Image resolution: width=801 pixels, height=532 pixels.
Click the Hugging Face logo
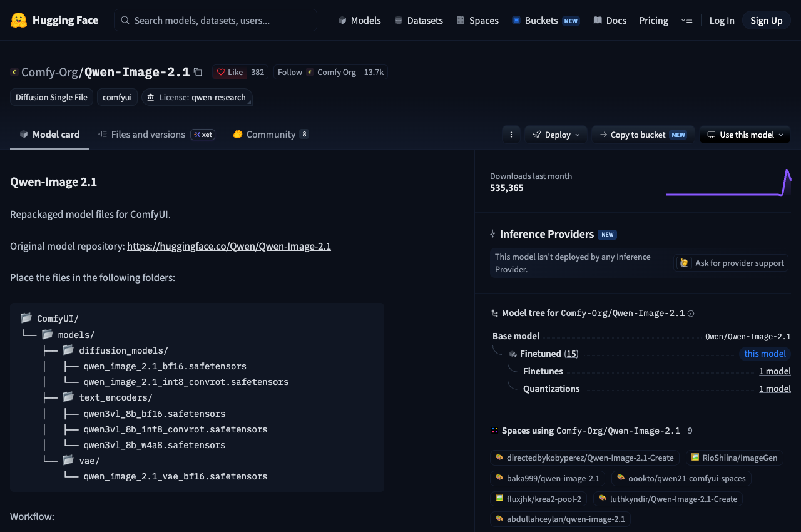pos(54,20)
